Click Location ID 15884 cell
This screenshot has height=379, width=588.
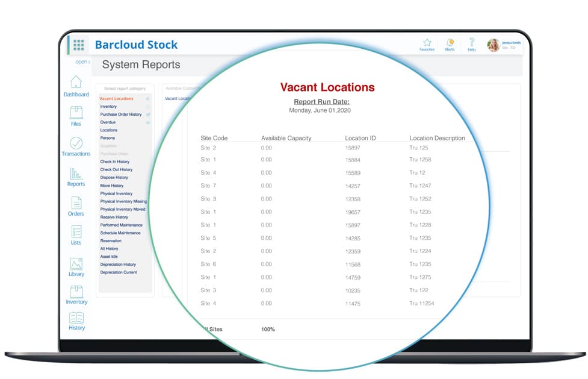pyautogui.click(x=353, y=160)
